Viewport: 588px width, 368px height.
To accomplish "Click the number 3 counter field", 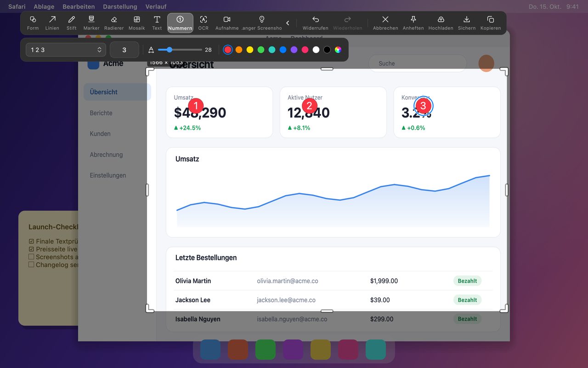I will point(124,50).
